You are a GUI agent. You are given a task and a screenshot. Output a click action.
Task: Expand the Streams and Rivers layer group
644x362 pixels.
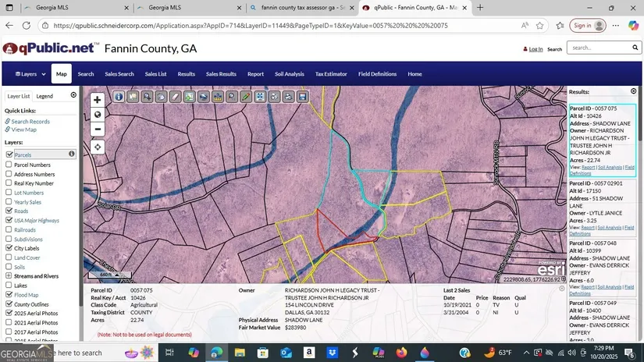(x=9, y=276)
